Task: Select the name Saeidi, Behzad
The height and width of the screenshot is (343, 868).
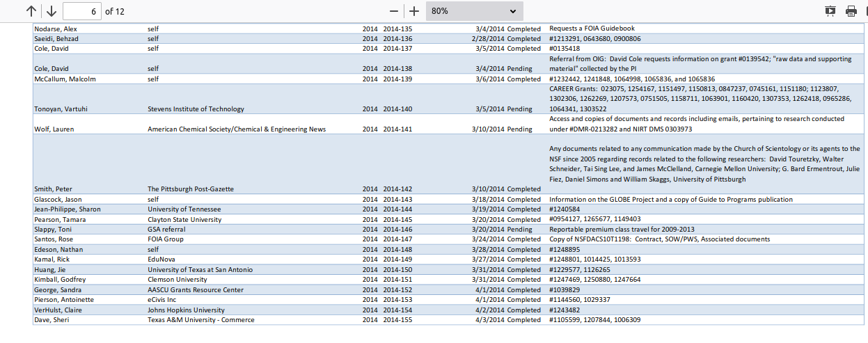Action: [x=56, y=39]
